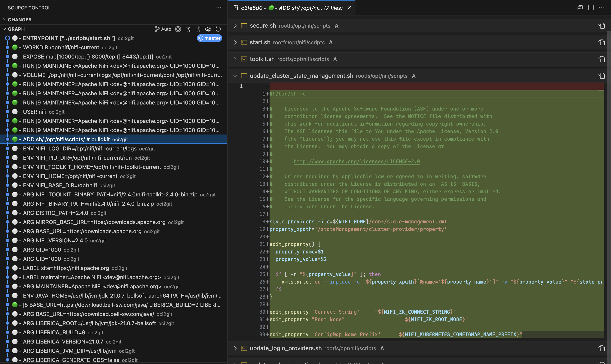Viewport: 611px width, 364px height.
Task: Click the Pull icon in Graph toolbar
Action: tap(198, 29)
